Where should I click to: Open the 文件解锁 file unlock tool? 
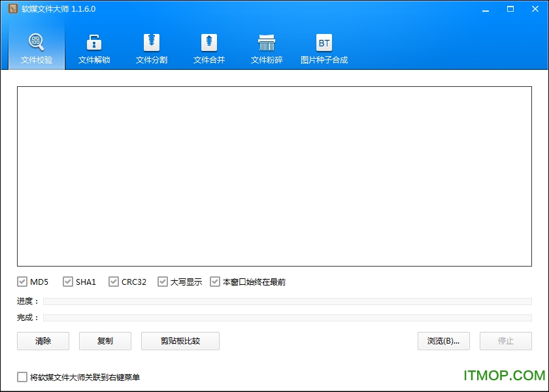click(93, 47)
